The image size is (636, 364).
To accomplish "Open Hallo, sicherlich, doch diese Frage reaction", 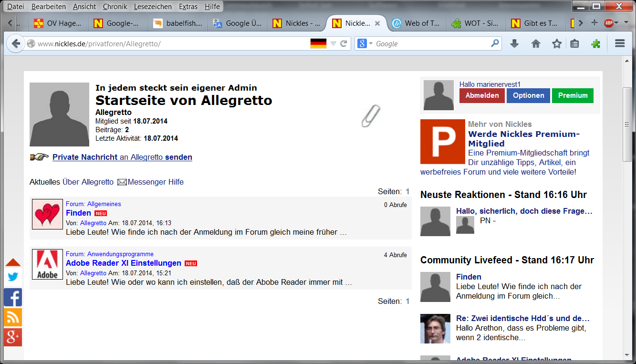I will pyautogui.click(x=524, y=211).
